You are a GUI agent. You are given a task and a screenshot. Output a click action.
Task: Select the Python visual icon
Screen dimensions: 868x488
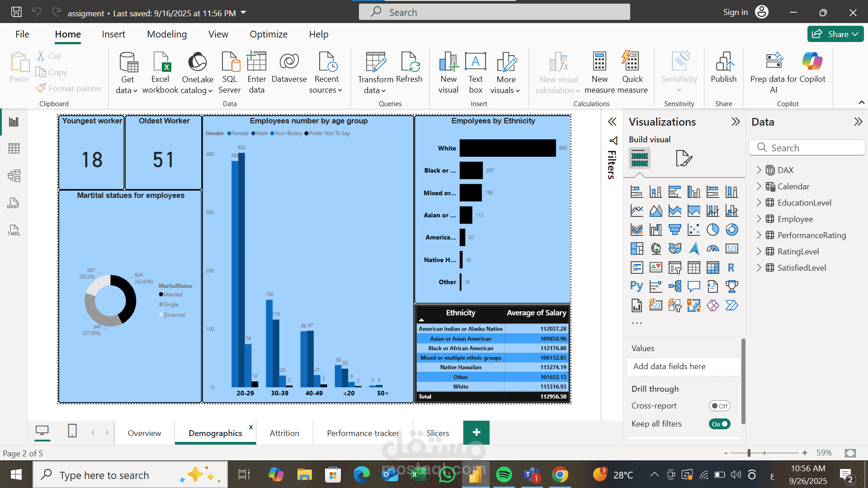[x=637, y=286]
